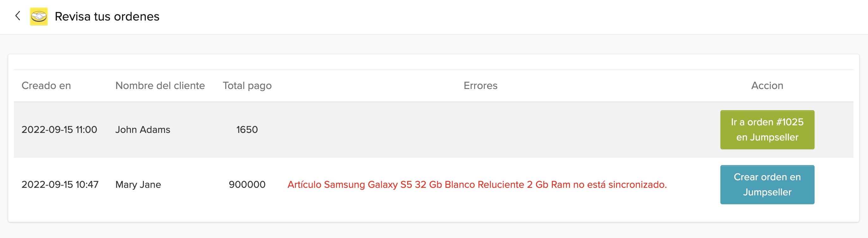The width and height of the screenshot is (868, 238).
Task: Click the Creado en column header
Action: tap(46, 86)
